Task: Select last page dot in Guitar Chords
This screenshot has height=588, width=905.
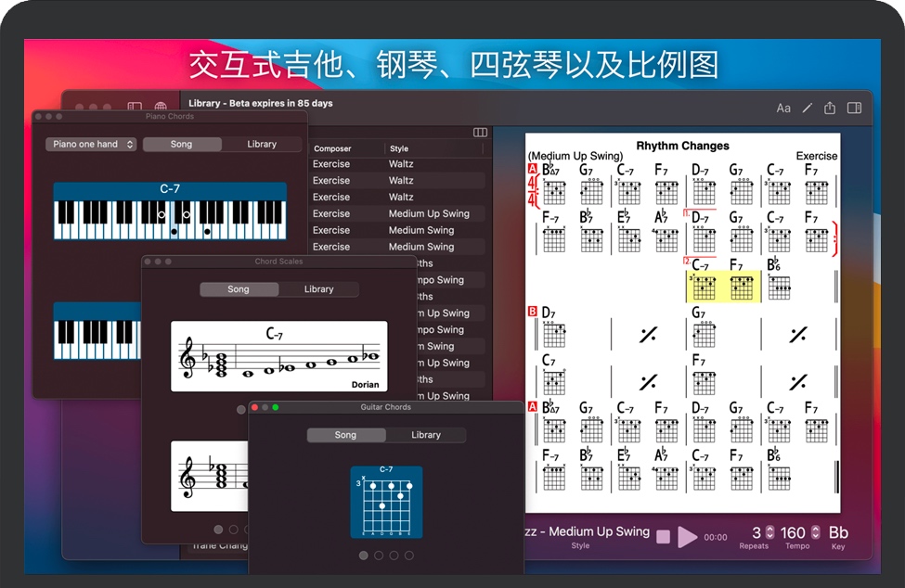Action: (x=409, y=556)
